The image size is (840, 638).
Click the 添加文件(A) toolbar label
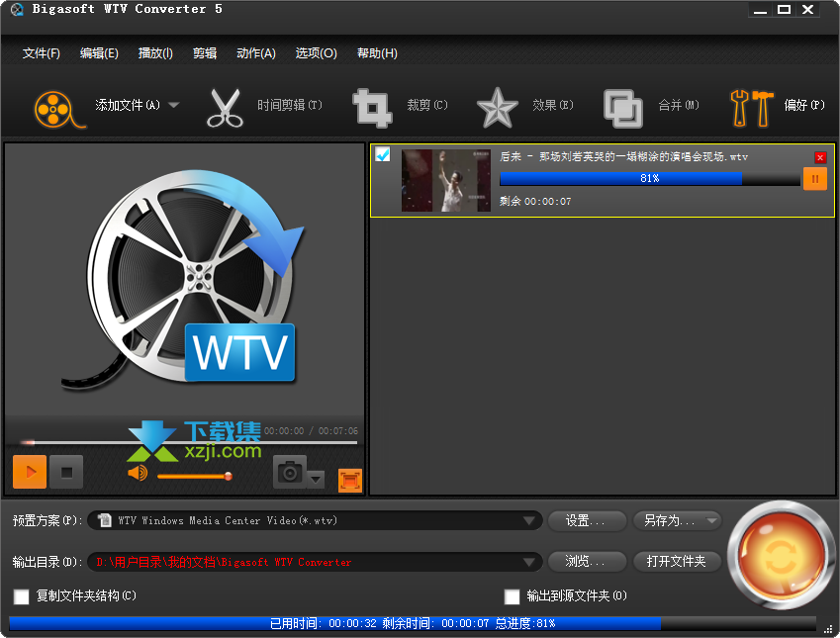pyautogui.click(x=128, y=105)
